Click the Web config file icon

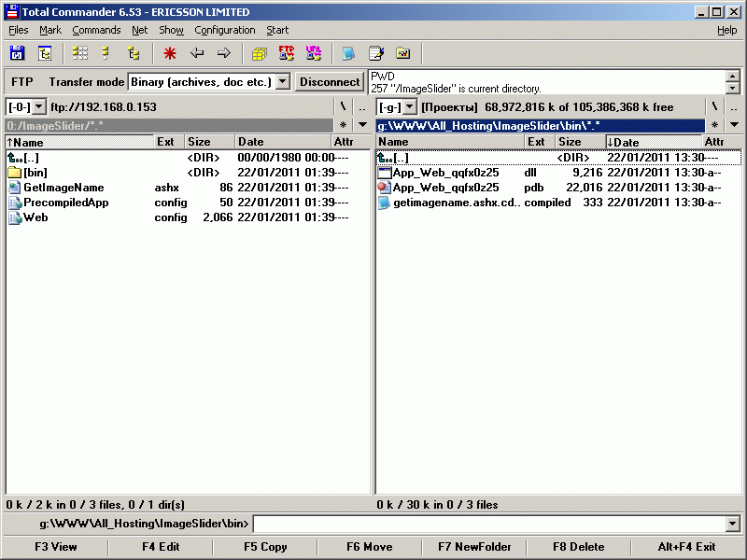point(15,217)
